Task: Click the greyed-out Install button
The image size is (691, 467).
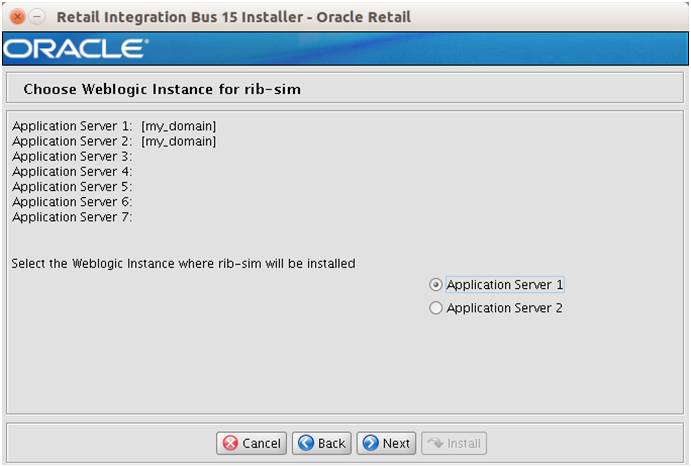Action: [454, 443]
